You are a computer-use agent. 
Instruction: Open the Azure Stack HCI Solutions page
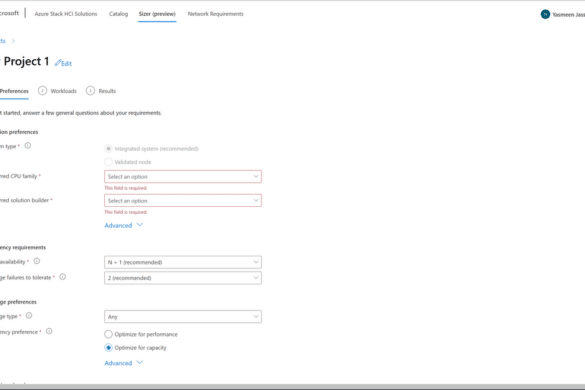tap(66, 14)
